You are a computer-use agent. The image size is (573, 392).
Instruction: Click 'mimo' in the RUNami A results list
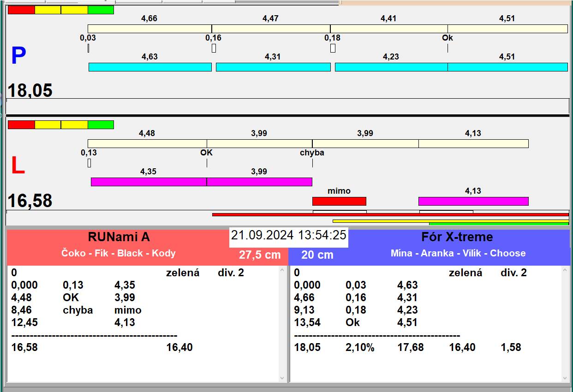[128, 310]
